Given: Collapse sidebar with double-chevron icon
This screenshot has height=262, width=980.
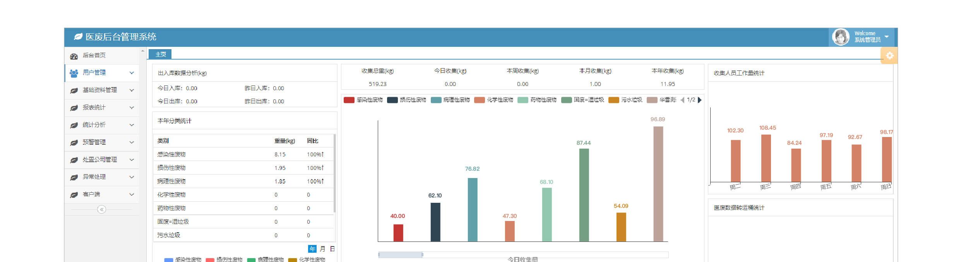Looking at the screenshot, I should coord(101,209).
